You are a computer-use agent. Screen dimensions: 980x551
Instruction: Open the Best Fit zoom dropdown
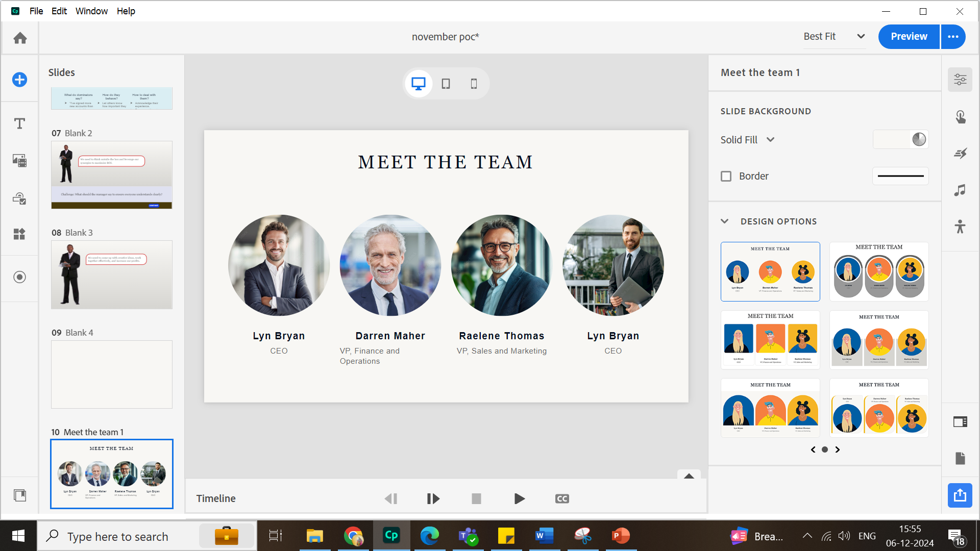coord(834,37)
